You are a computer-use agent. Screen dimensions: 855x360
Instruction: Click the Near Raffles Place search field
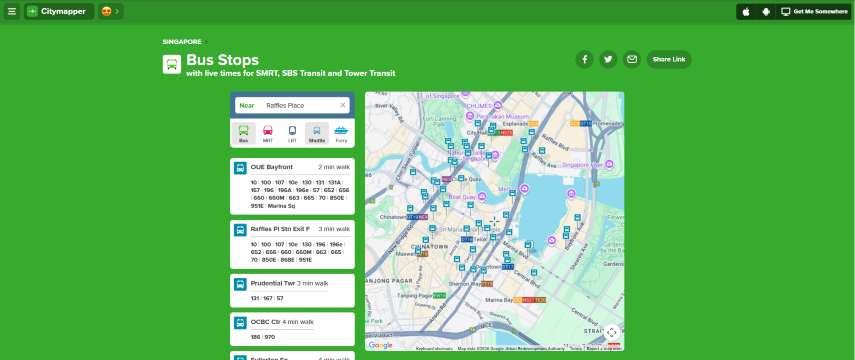click(292, 105)
